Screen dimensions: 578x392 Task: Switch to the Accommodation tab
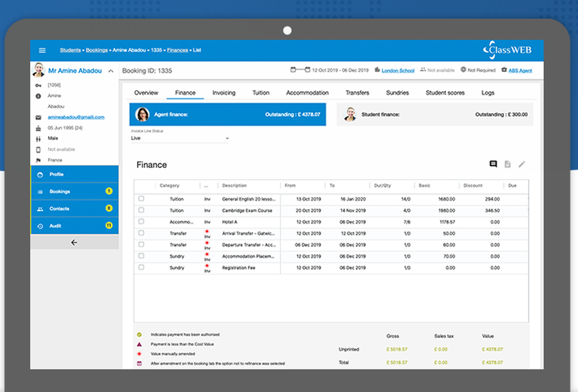[x=307, y=93]
